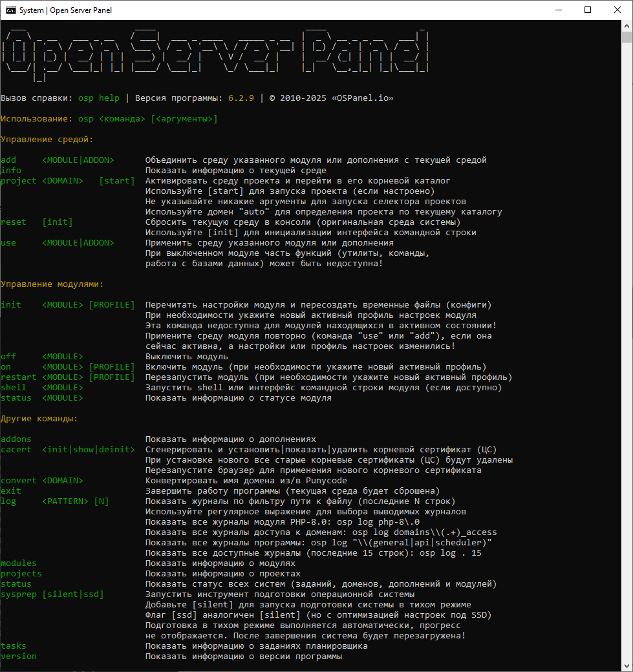Click the '[start]' argument of project
Screen dimensions: 633x672
[117, 181]
